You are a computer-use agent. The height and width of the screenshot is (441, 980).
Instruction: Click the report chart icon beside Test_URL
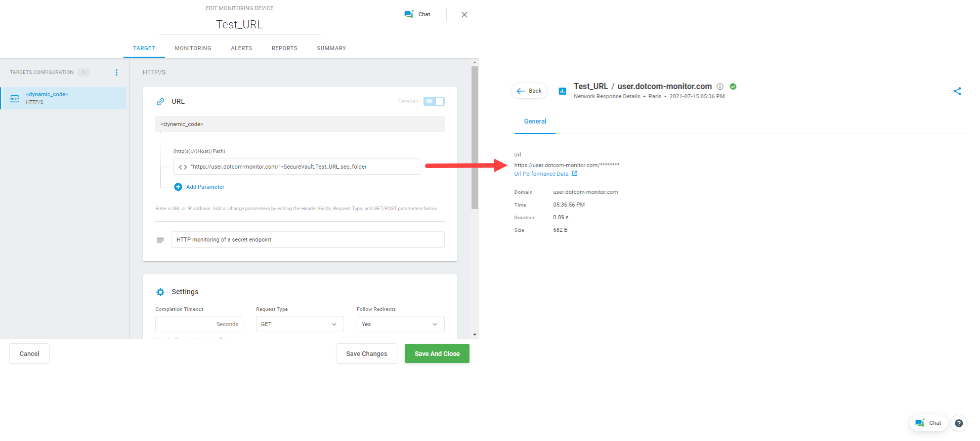coord(562,91)
